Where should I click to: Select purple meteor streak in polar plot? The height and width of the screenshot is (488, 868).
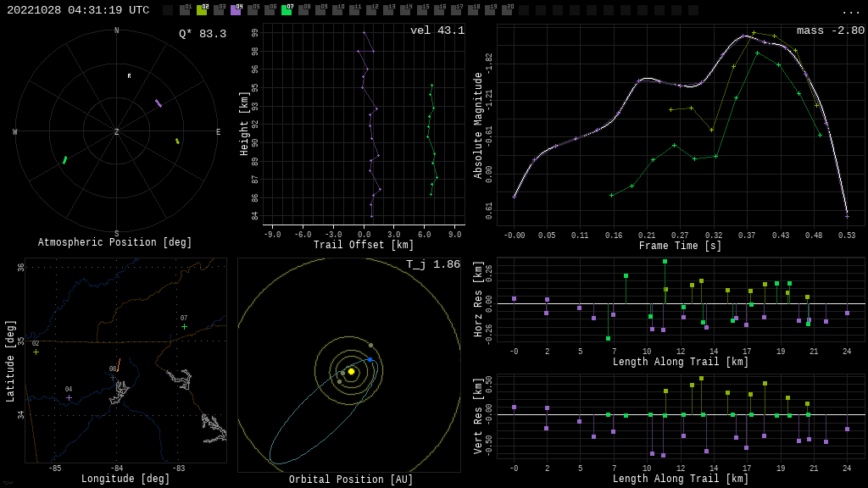click(159, 103)
